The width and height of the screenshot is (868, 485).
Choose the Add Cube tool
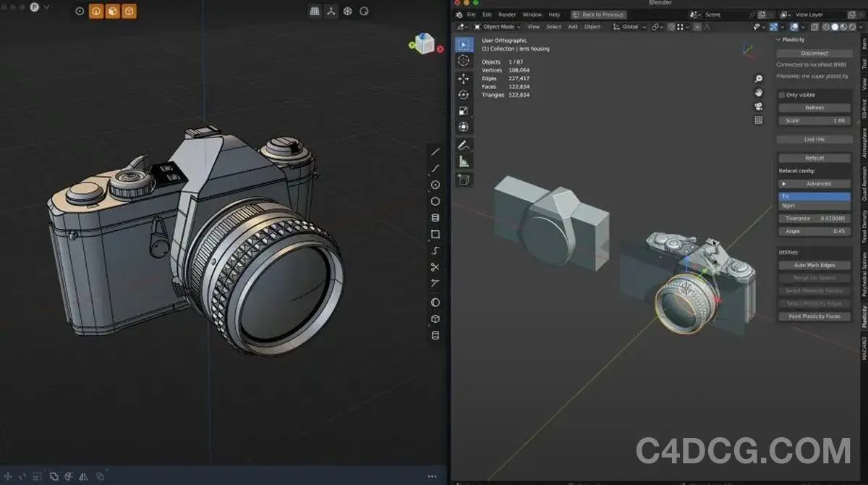(x=464, y=179)
